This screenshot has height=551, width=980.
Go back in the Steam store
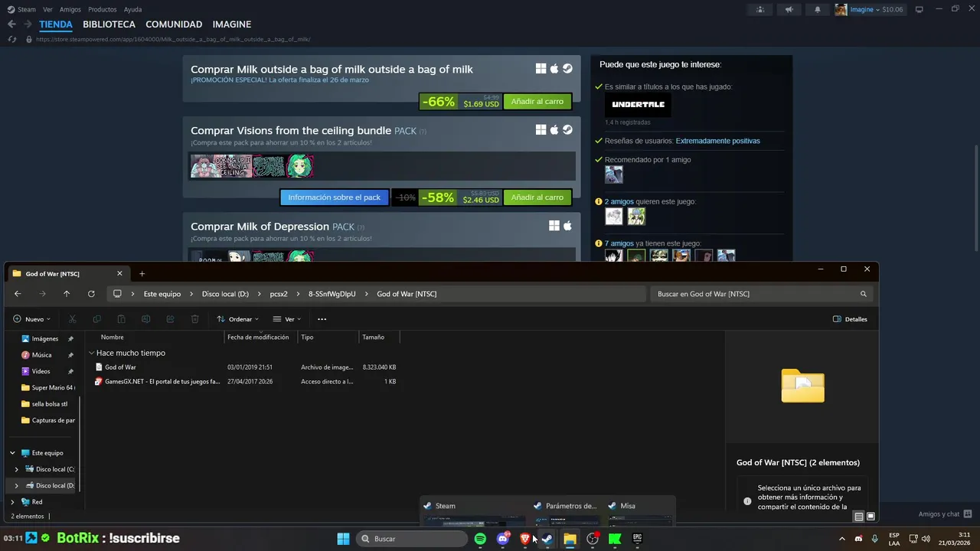(11, 24)
